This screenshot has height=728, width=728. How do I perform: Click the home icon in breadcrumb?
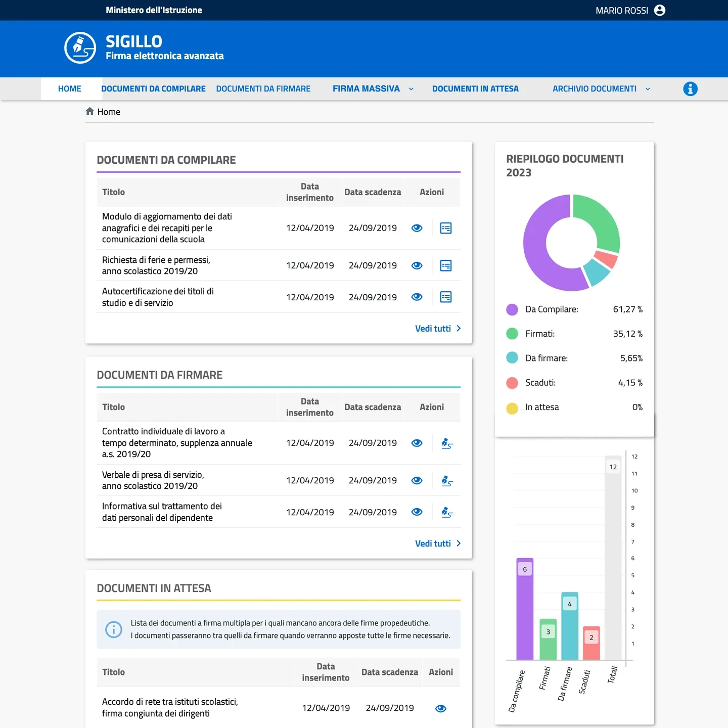coord(90,111)
